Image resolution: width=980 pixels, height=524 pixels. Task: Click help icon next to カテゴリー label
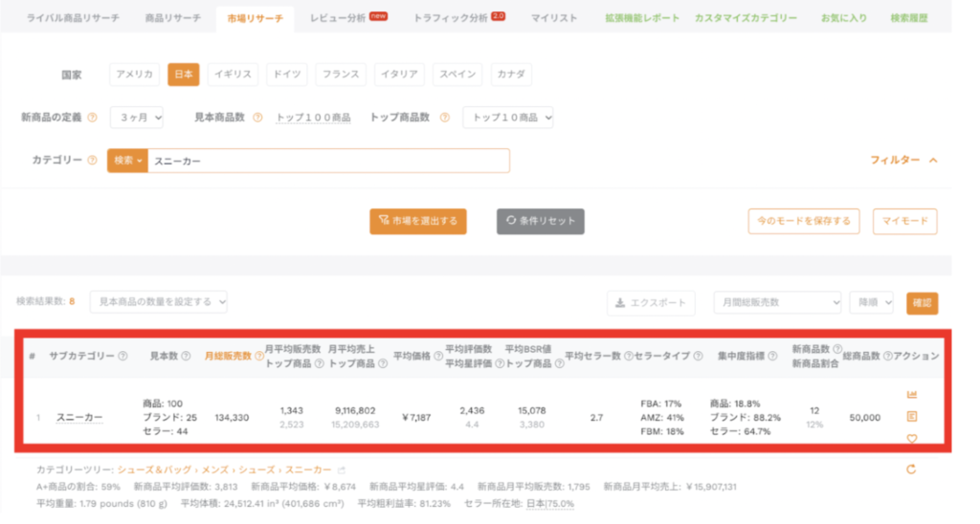[93, 161]
